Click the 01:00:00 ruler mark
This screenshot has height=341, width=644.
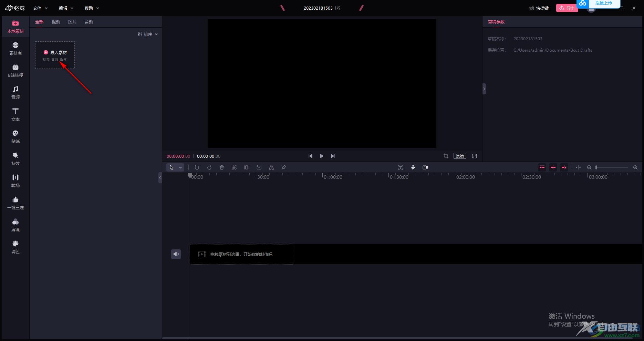[333, 177]
